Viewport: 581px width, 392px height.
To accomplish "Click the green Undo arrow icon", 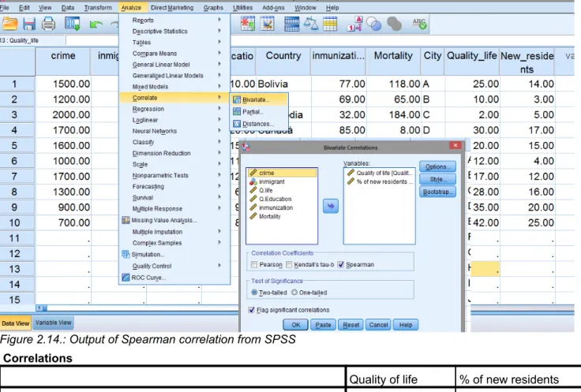I will tap(96, 24).
